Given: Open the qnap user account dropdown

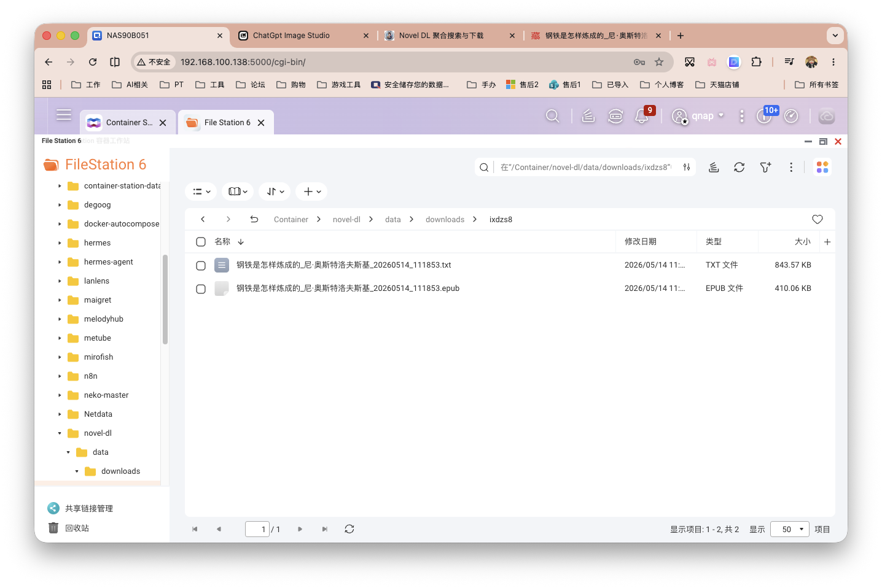Looking at the screenshot, I should pos(699,116).
